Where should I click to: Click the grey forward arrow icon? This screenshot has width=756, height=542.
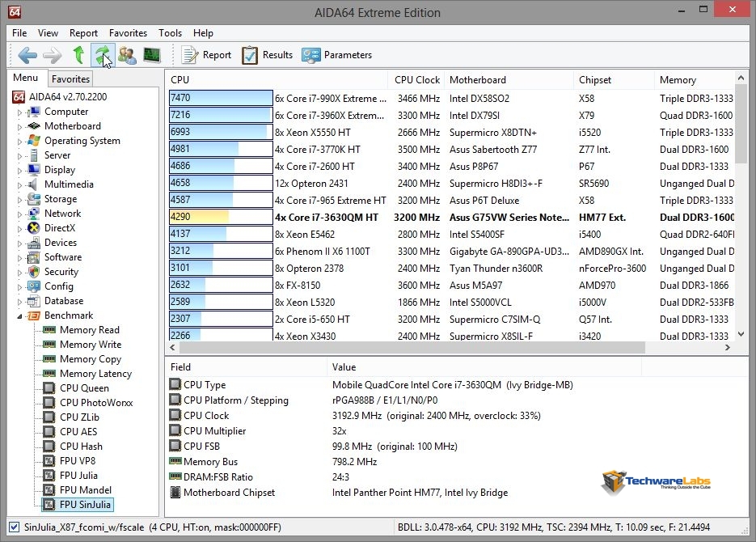coord(52,55)
